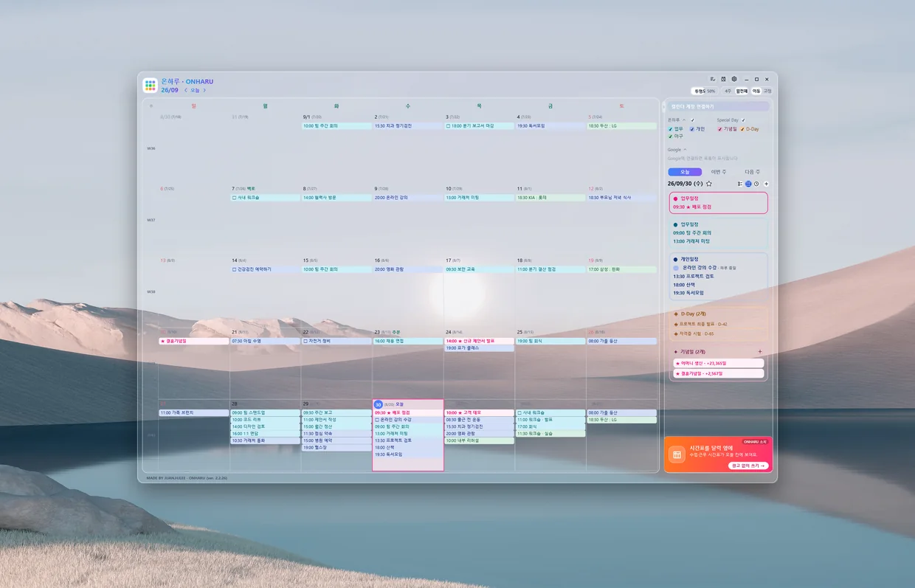Collapse the Google calendar group
This screenshot has height=588, width=915.
(x=686, y=150)
